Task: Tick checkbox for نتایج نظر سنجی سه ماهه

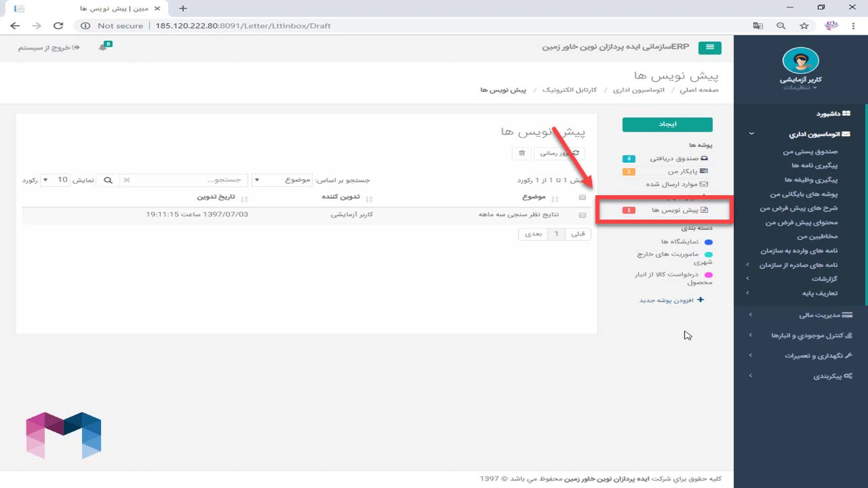Action: 583,215
